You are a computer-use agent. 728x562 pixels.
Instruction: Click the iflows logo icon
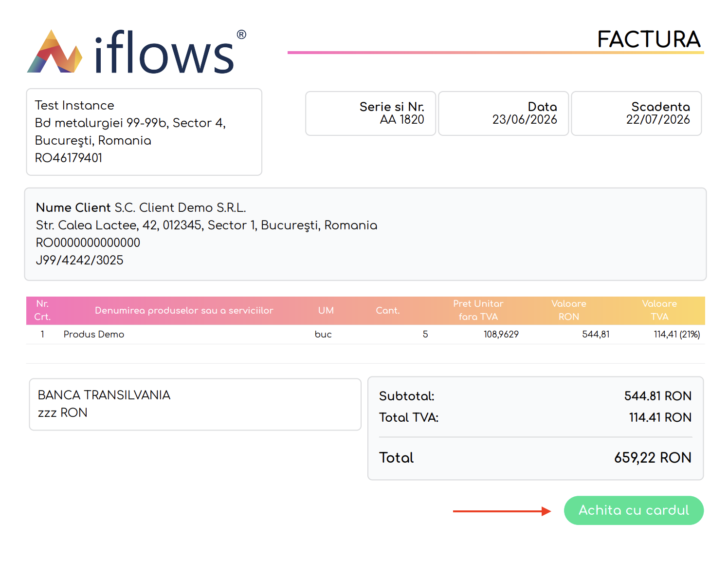(x=55, y=52)
